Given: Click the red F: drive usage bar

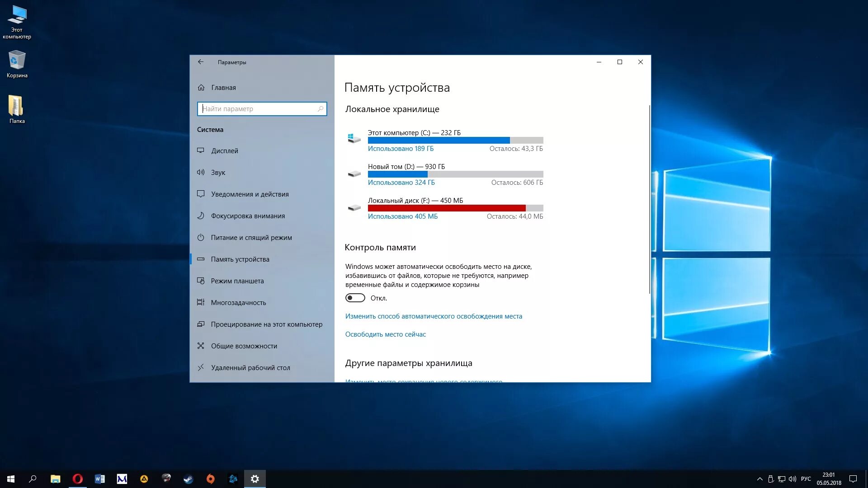Looking at the screenshot, I should click(x=455, y=208).
